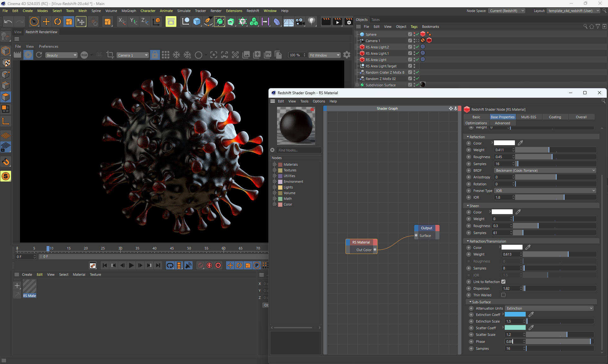
Task: Switch to the Multi-SSS tab
Action: pyautogui.click(x=528, y=117)
